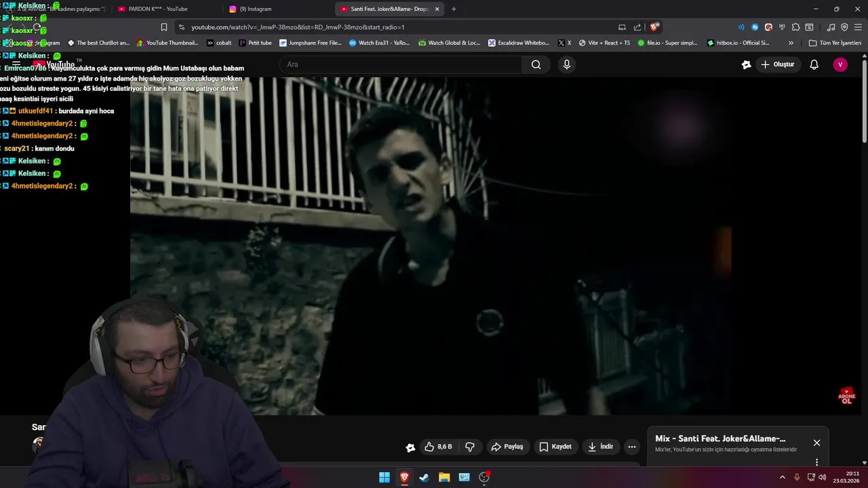Start voice search with the microphone icon
Image resolution: width=868 pixels, height=488 pixels.
point(567,64)
